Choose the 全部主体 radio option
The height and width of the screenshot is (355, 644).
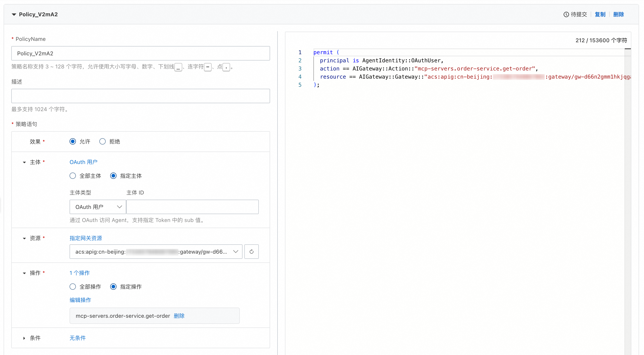(73, 176)
